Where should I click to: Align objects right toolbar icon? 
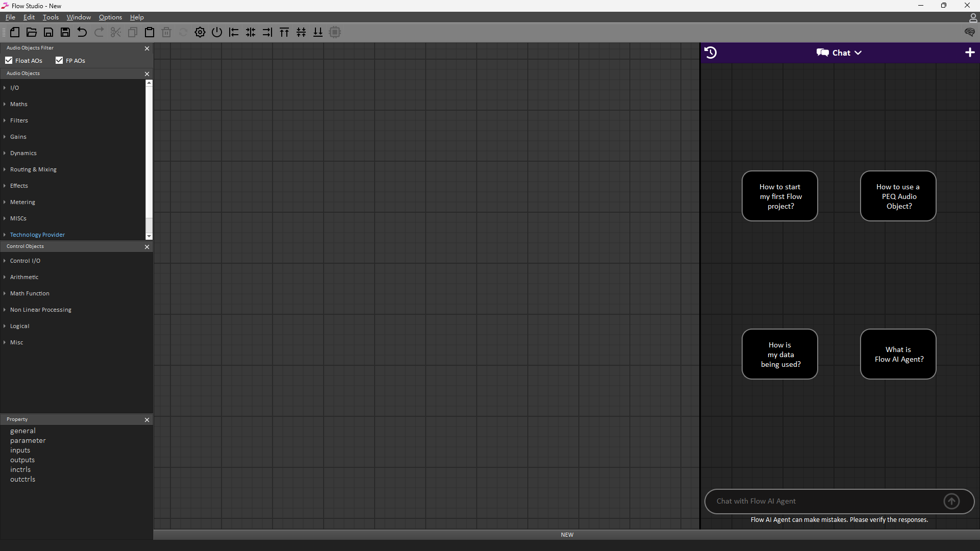tap(267, 32)
